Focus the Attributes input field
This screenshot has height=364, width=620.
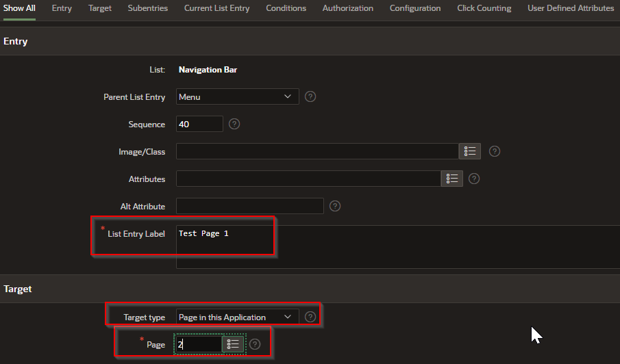308,179
